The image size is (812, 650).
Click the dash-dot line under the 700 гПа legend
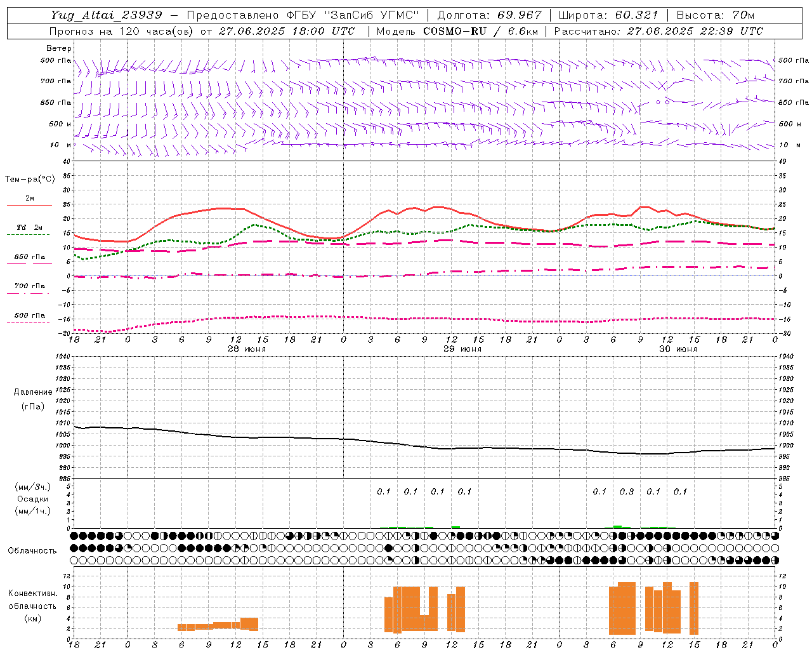(x=29, y=293)
